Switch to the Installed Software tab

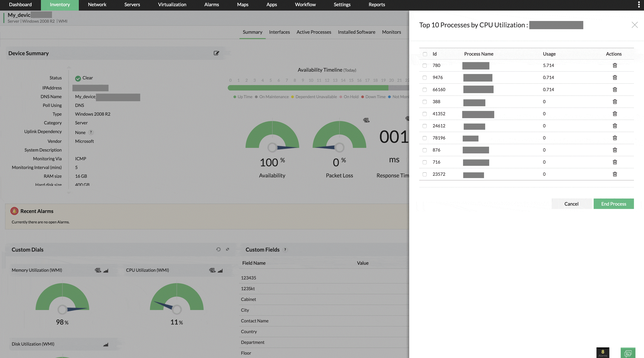pyautogui.click(x=357, y=32)
